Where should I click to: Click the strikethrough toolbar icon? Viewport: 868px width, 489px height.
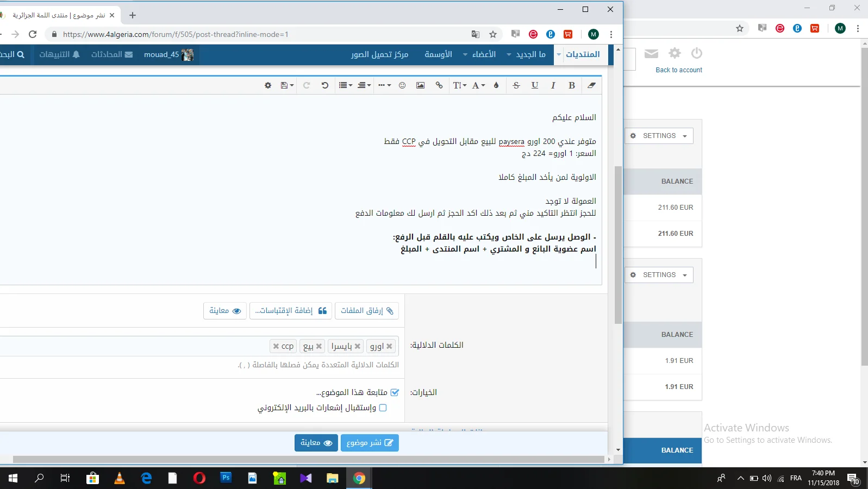(x=516, y=85)
